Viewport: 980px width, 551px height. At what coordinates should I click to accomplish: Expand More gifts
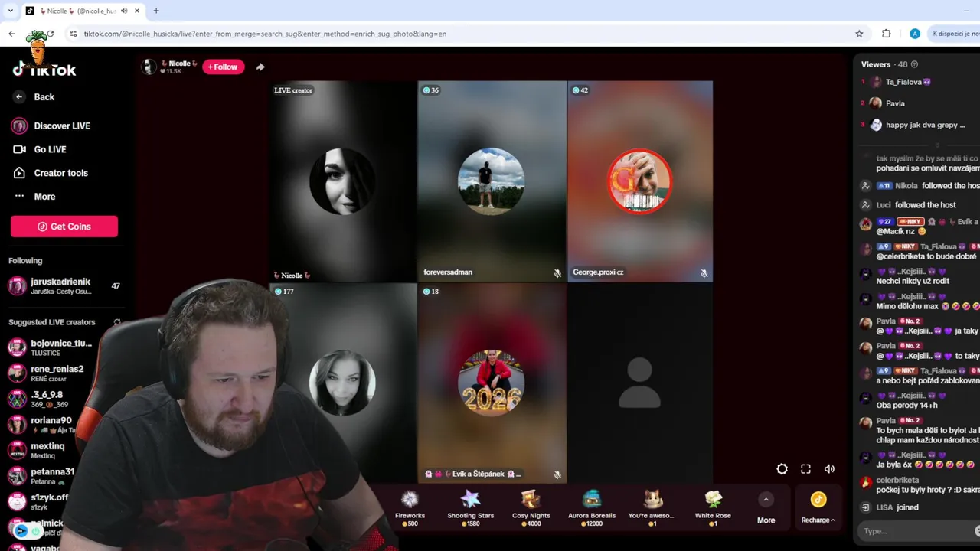766,508
